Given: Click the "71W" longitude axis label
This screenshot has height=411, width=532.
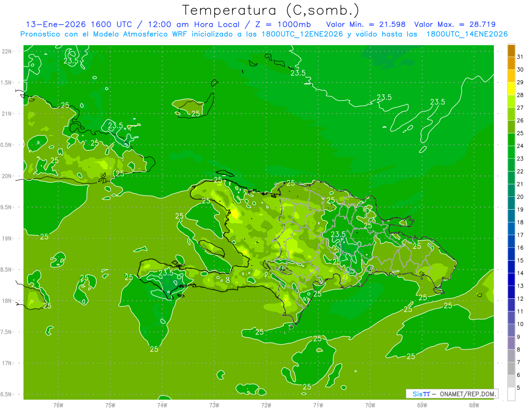Looking at the screenshot, I should point(318,405).
